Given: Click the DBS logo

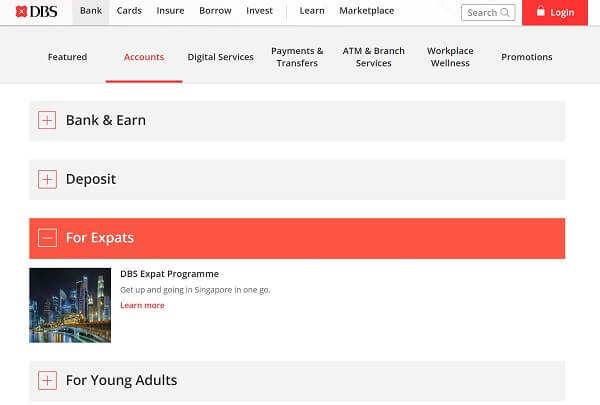Looking at the screenshot, I should click(36, 12).
